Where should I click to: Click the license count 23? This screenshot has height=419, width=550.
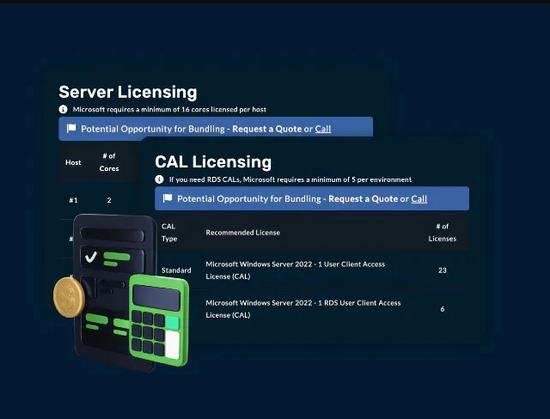pos(442,270)
